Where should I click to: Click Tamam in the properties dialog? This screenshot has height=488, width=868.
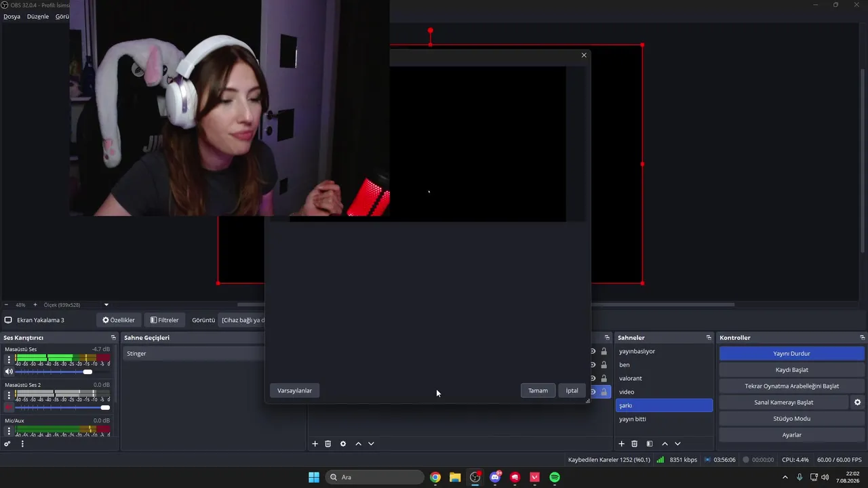538,390
